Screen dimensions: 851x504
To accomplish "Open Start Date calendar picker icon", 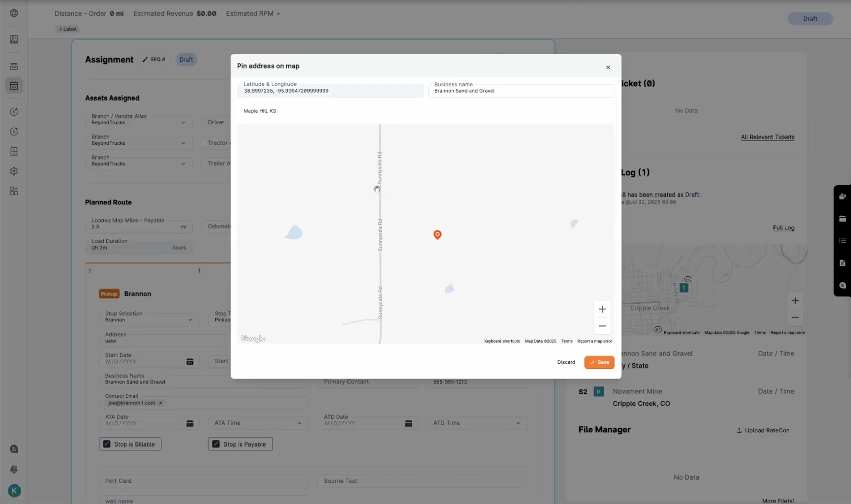I will tap(190, 361).
